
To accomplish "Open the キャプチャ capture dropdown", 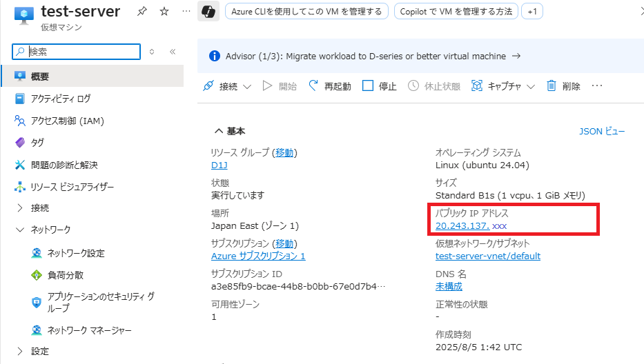I will [502, 86].
